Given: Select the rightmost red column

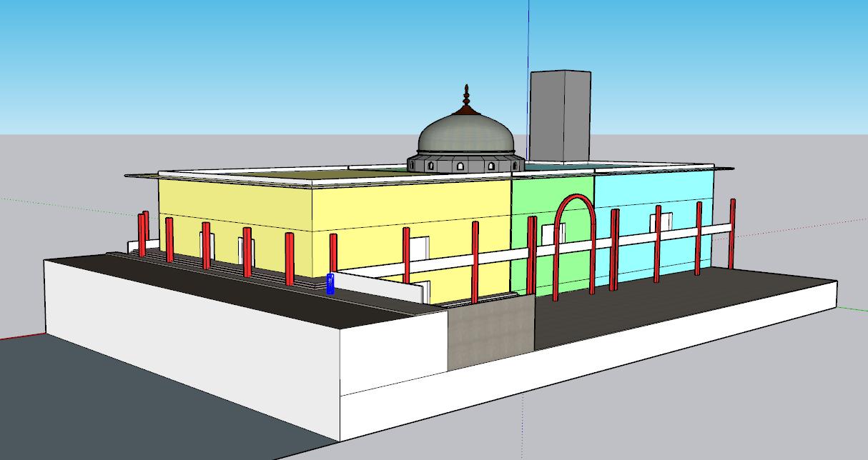Looking at the screenshot, I should 732,233.
